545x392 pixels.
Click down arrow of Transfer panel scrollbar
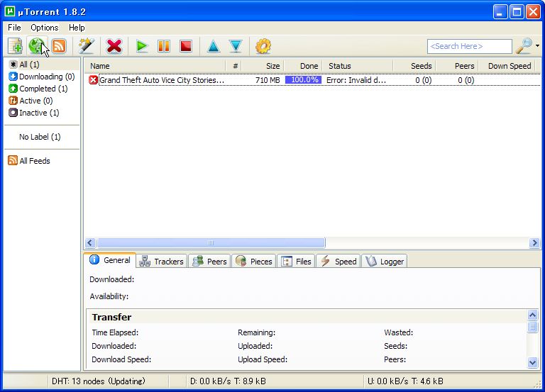[x=532, y=363]
